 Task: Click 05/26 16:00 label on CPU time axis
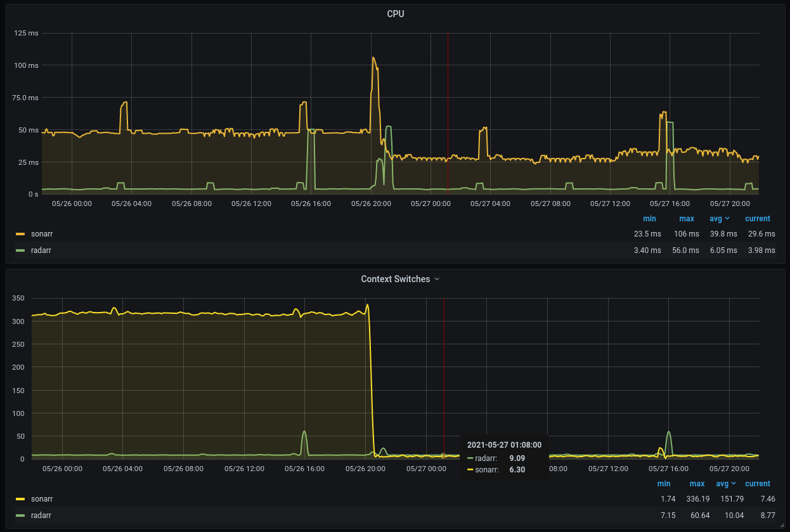(x=311, y=204)
